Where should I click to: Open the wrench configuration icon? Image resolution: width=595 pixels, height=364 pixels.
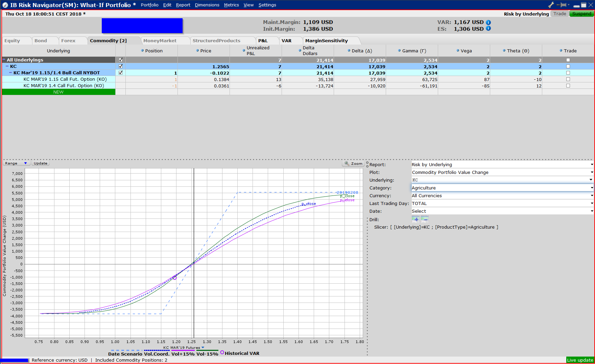pyautogui.click(x=551, y=5)
